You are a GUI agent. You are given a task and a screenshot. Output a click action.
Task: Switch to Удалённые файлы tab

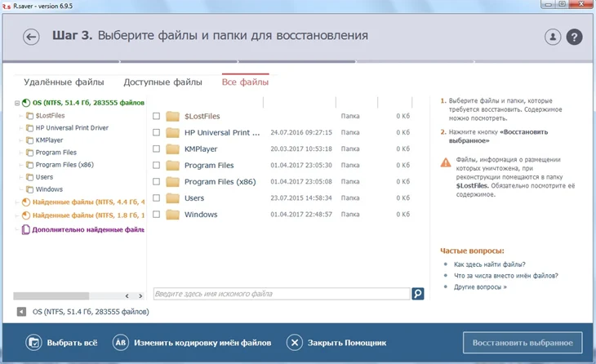click(64, 82)
